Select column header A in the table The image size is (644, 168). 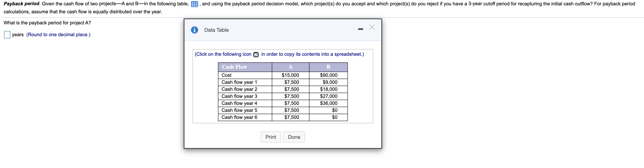[x=290, y=67]
